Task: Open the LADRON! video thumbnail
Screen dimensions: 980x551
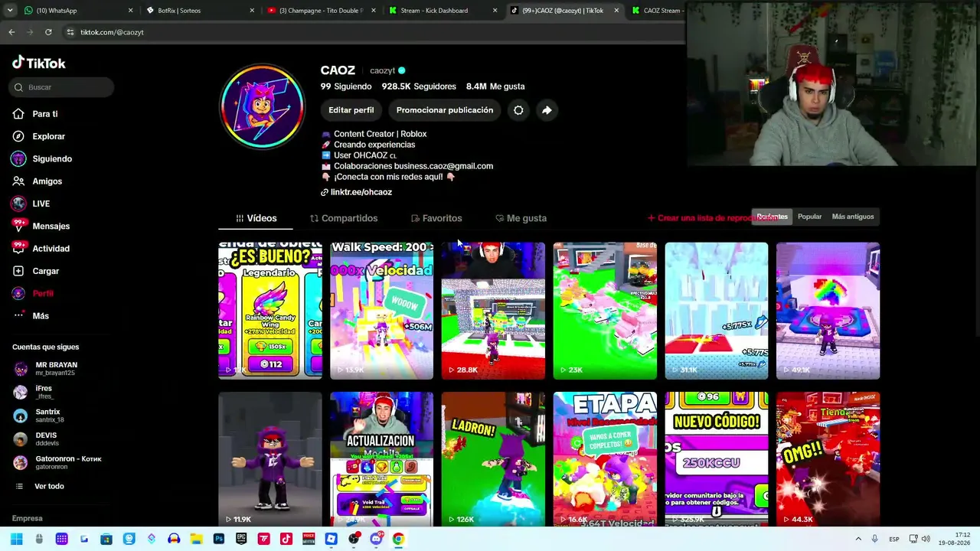Action: [x=493, y=459]
